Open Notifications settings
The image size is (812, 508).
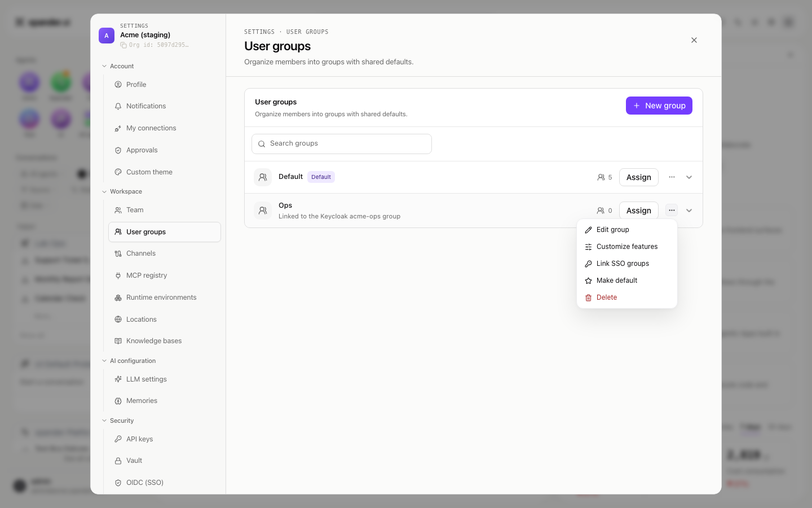tap(165, 106)
